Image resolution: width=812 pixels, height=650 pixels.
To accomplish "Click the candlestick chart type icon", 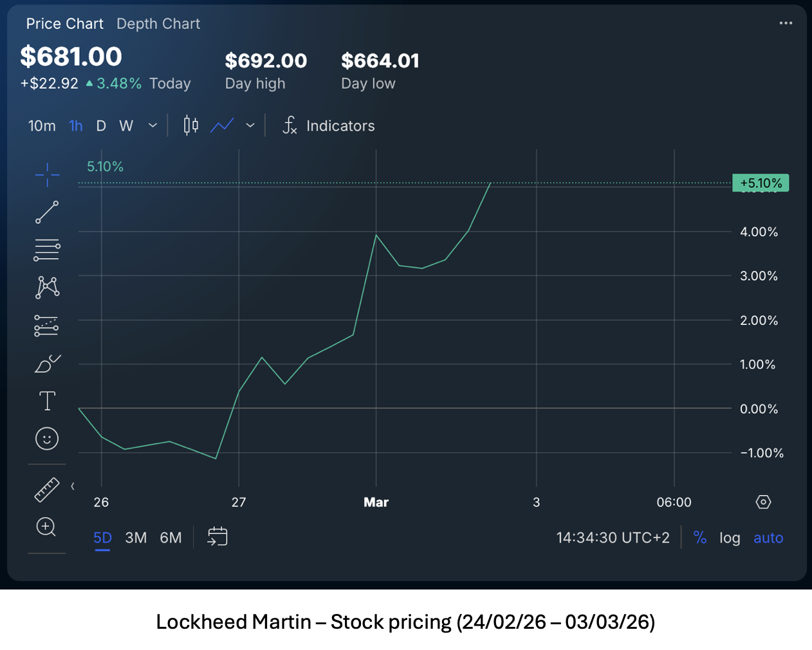I will 191,125.
